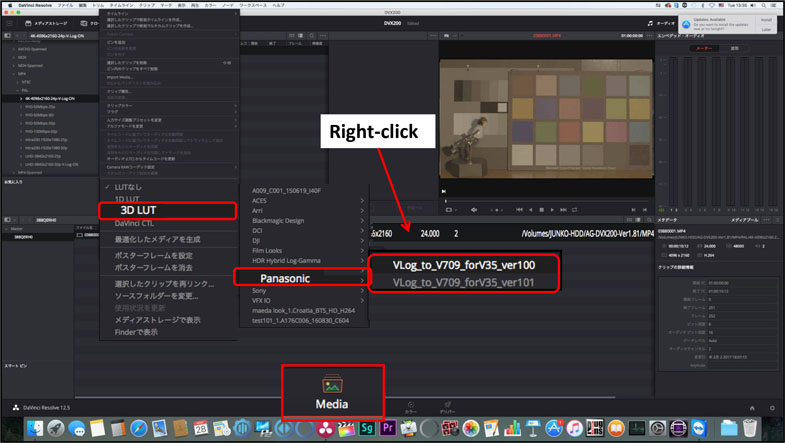Click the mark out point button
This screenshot has height=443, width=785.
(x=645, y=210)
